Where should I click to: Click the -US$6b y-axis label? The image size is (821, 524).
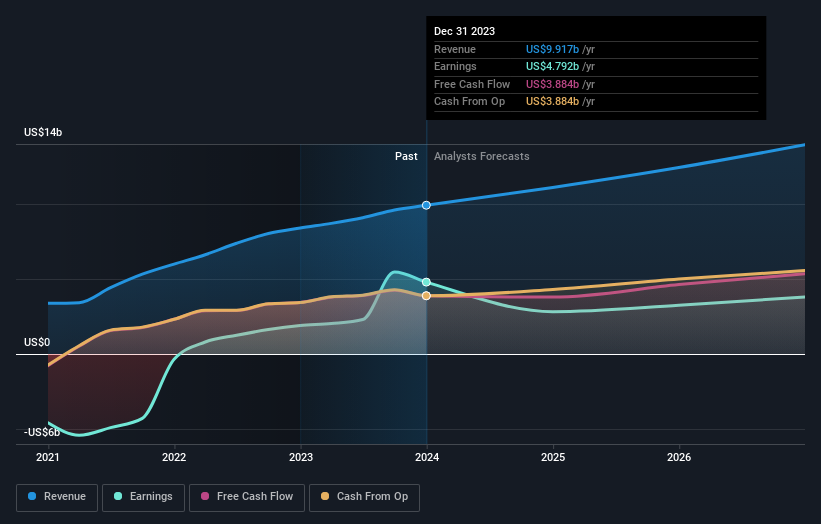[x=42, y=432]
